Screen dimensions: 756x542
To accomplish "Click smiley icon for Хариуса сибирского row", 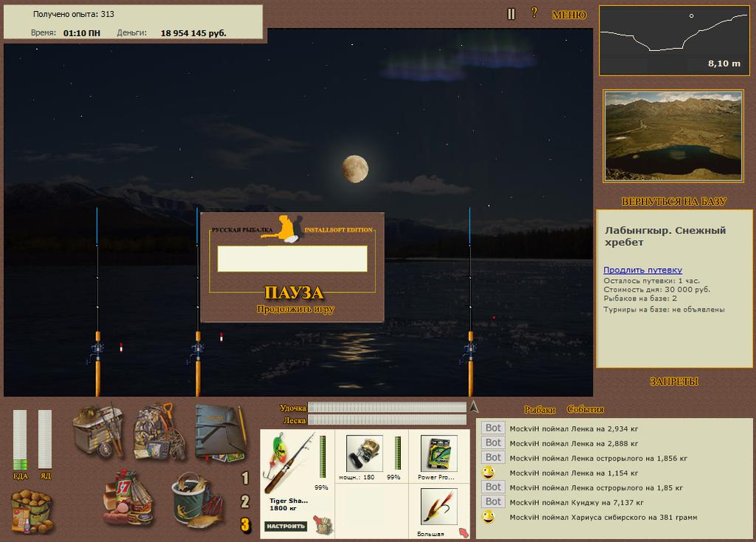I will (489, 517).
